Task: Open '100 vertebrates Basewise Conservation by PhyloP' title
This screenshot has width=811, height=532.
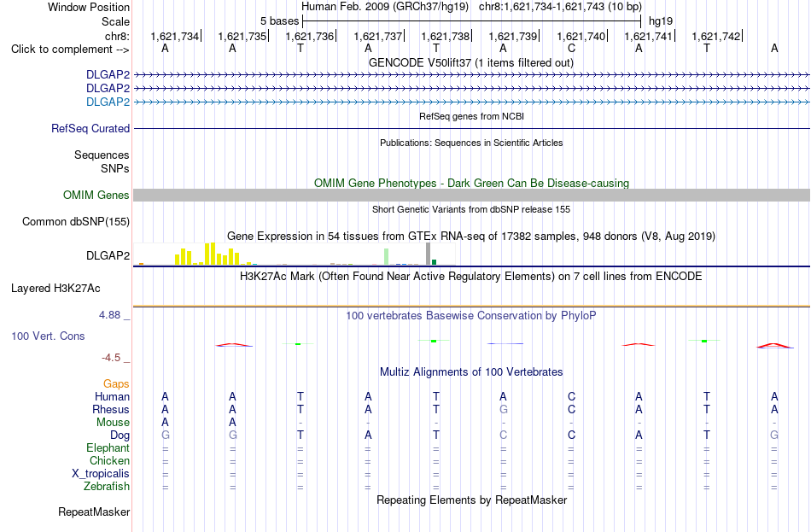Action: pyautogui.click(x=470, y=316)
